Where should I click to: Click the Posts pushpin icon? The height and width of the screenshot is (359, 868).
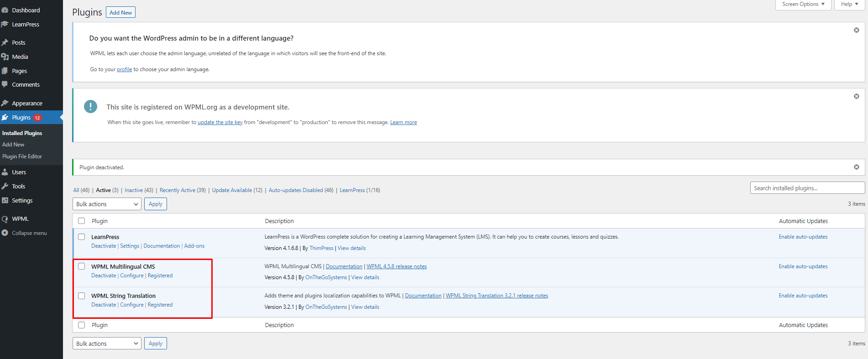5,42
